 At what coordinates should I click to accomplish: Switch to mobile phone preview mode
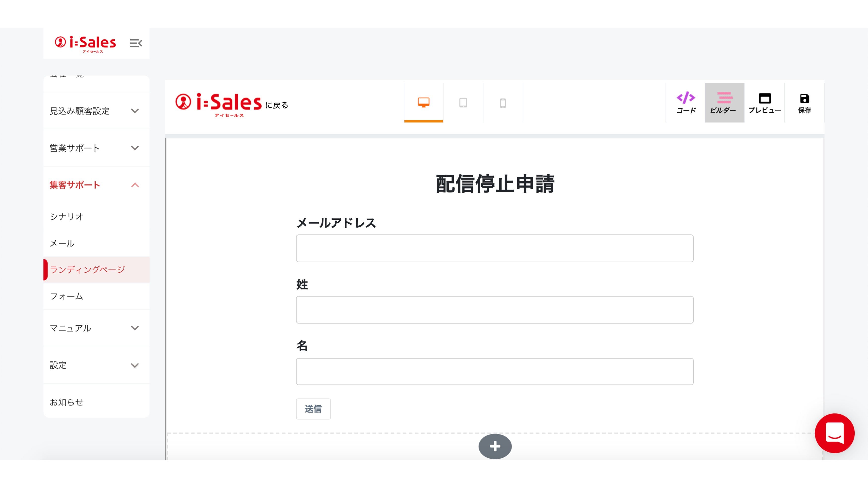coord(503,103)
